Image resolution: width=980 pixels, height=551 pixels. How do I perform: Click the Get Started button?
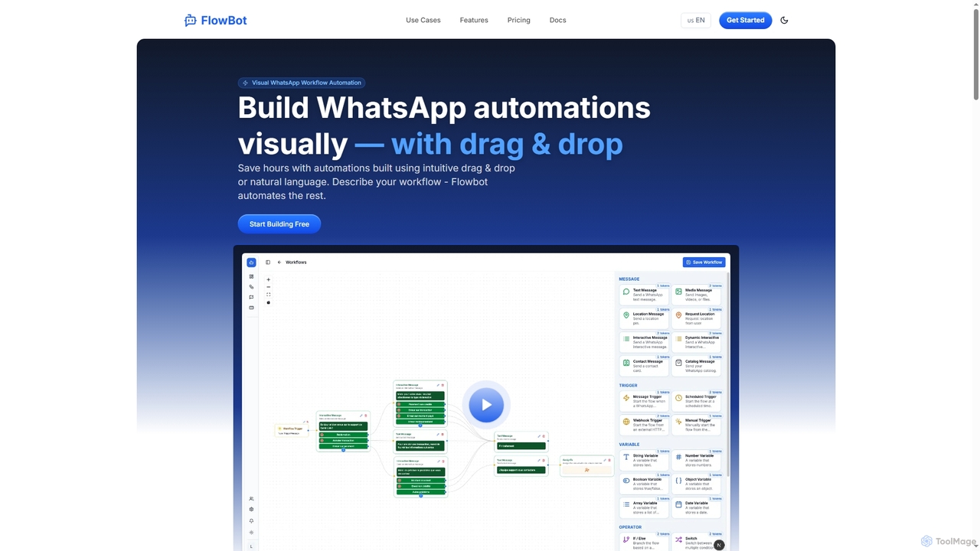[746, 20]
